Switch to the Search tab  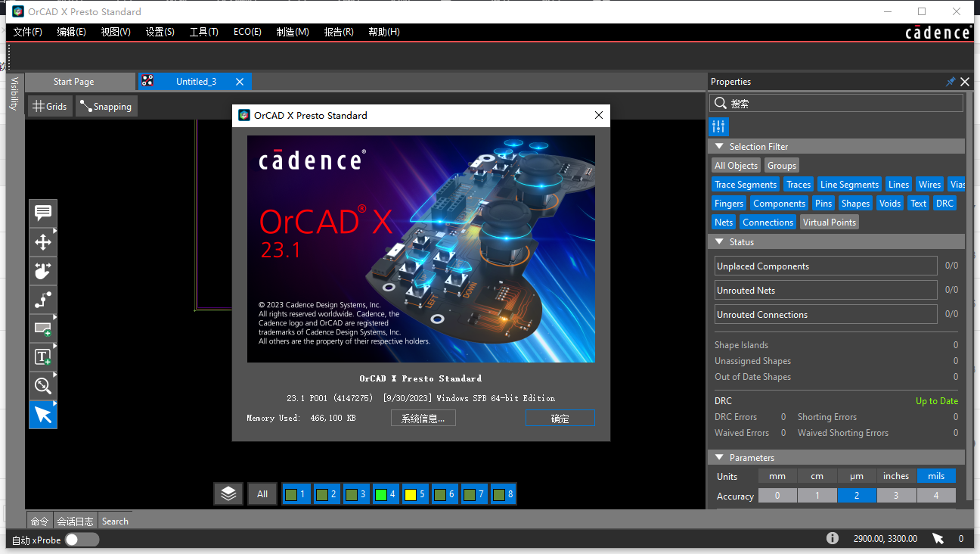point(115,521)
